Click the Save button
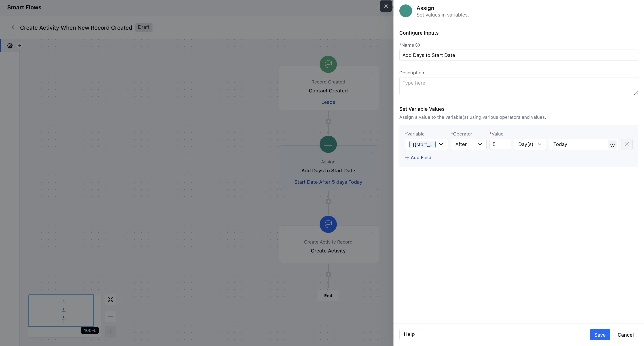Image resolution: width=644 pixels, height=346 pixels. click(x=600, y=335)
